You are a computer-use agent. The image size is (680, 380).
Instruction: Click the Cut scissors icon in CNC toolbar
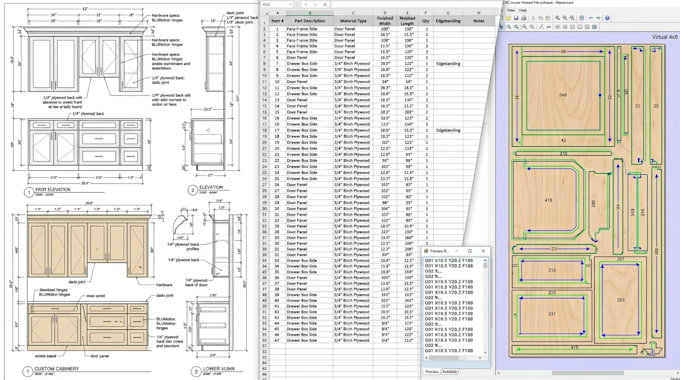click(533, 18)
